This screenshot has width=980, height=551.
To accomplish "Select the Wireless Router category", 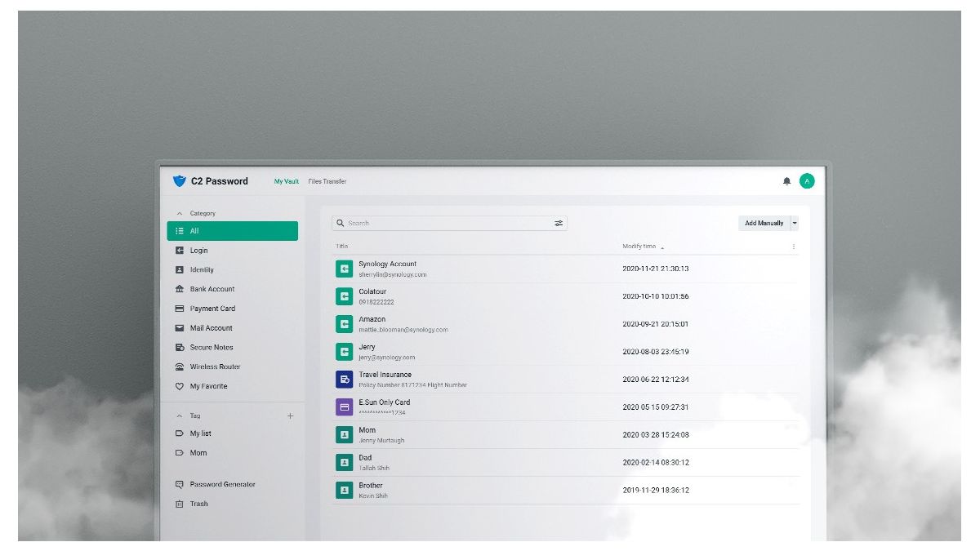I will pyautogui.click(x=215, y=367).
